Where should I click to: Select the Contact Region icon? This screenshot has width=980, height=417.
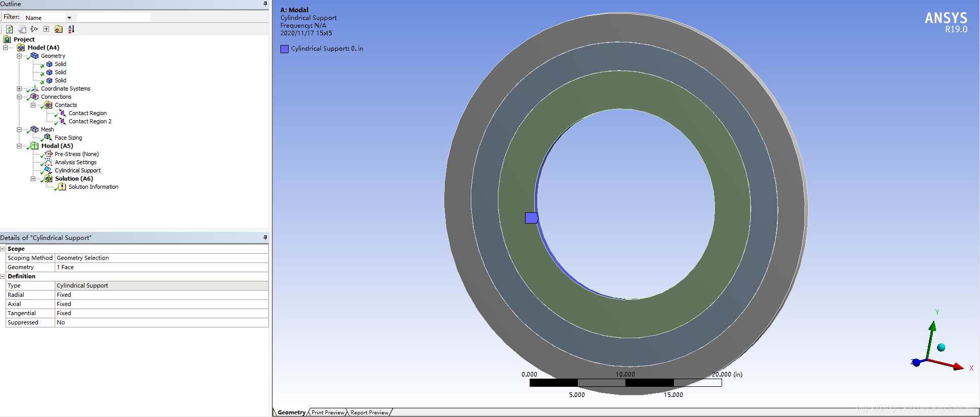(62, 113)
